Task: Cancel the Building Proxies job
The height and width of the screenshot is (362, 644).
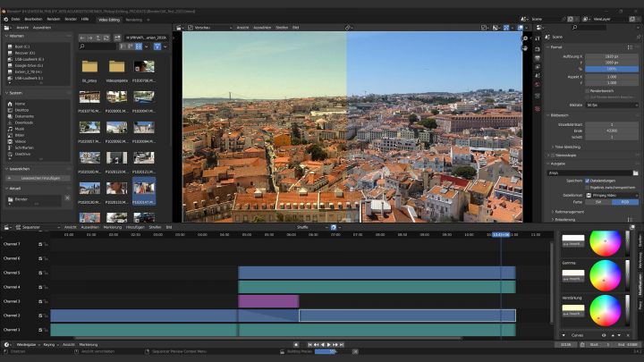Action: (355, 352)
